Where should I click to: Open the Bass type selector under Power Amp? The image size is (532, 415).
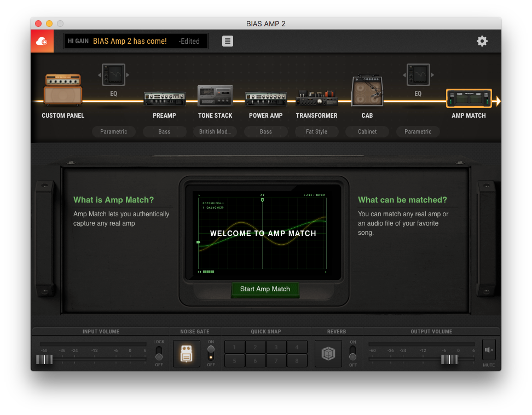pos(266,131)
